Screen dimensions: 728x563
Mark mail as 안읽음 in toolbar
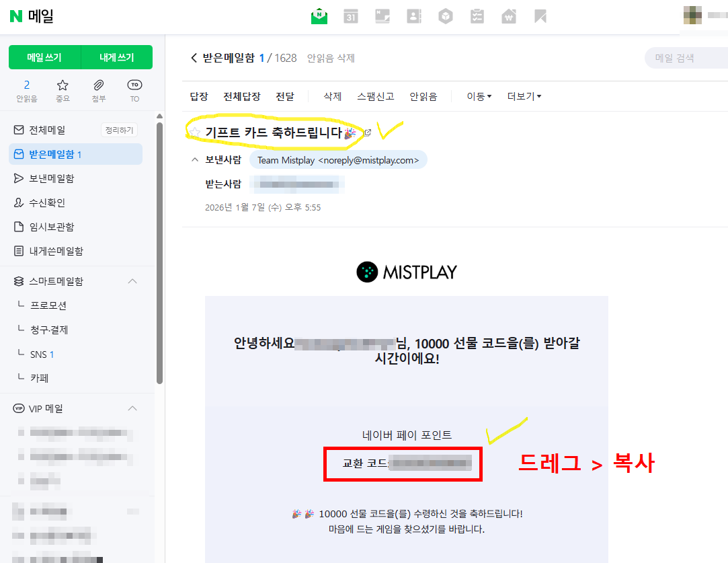point(423,96)
